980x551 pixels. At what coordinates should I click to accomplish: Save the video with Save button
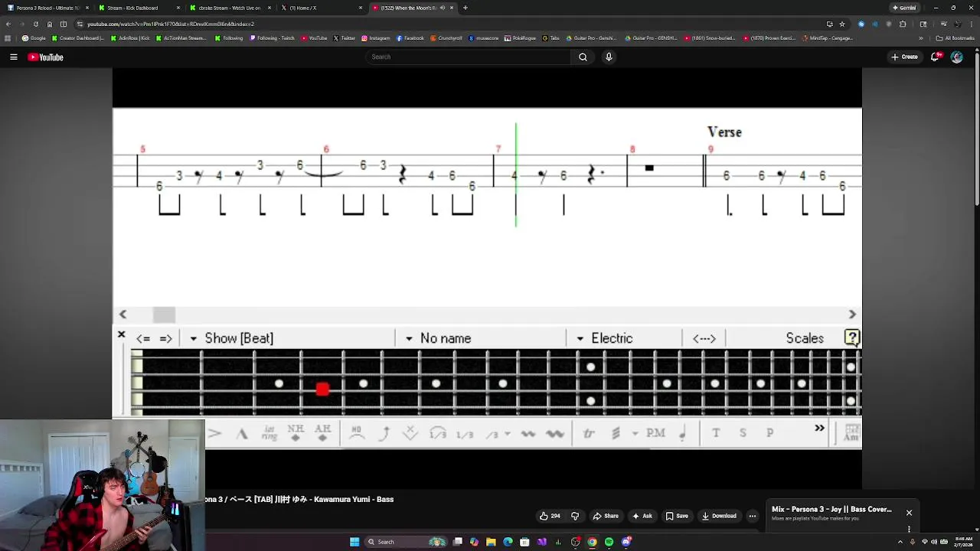click(x=677, y=516)
